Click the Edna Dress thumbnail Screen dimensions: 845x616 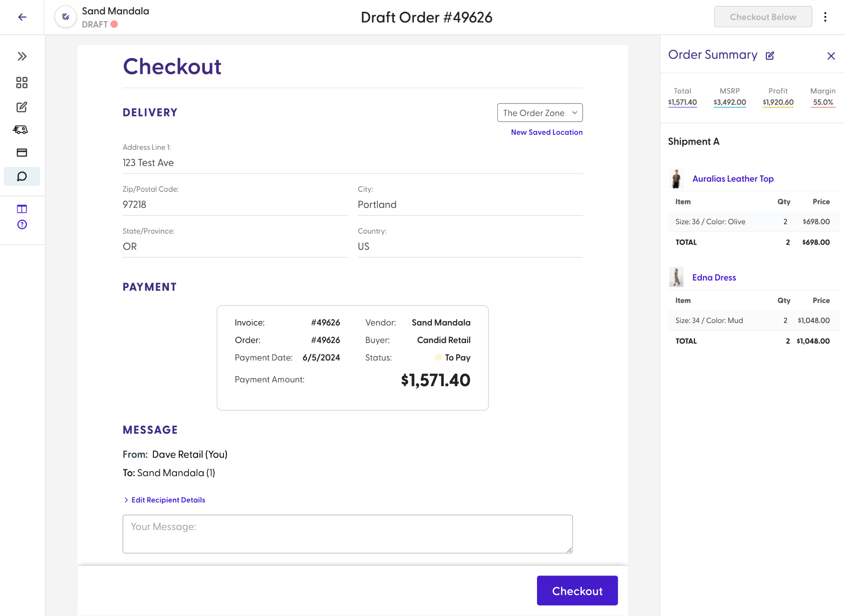pyautogui.click(x=676, y=277)
